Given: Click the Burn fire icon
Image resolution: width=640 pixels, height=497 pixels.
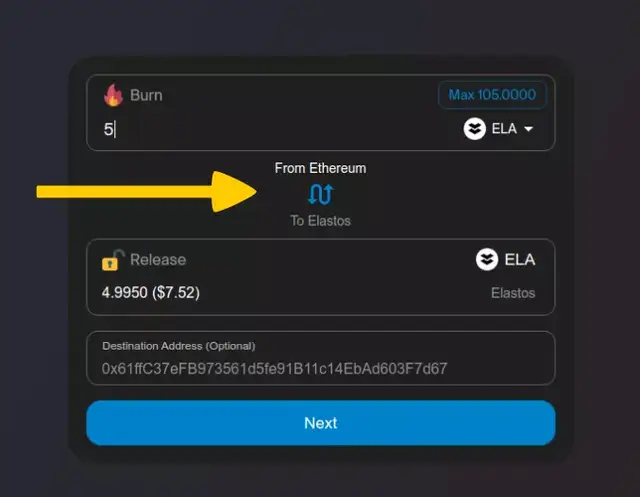Looking at the screenshot, I should click(113, 95).
